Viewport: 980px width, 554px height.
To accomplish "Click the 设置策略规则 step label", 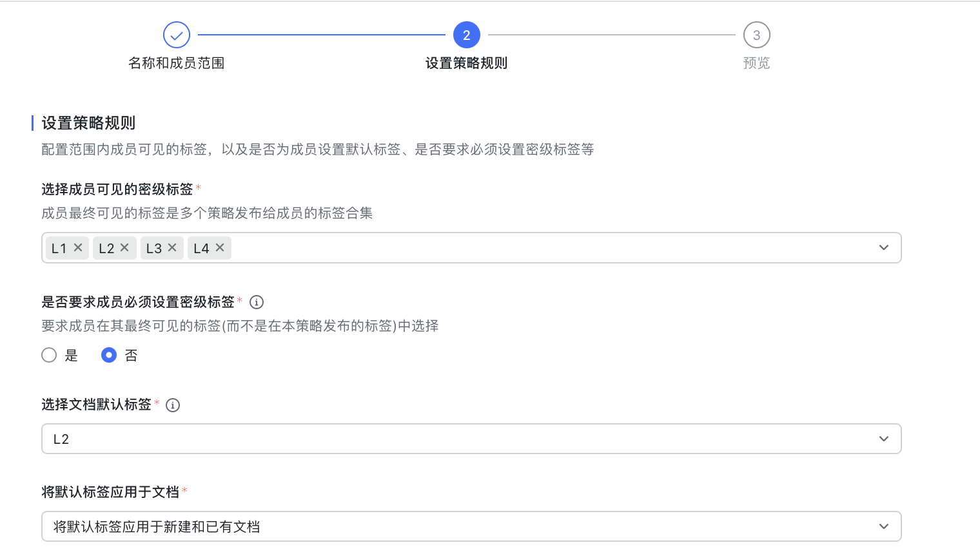I will pyautogui.click(x=467, y=63).
